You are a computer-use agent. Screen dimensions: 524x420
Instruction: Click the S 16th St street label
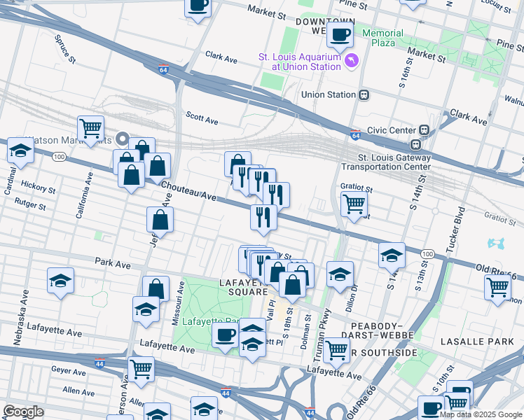[x=406, y=73]
